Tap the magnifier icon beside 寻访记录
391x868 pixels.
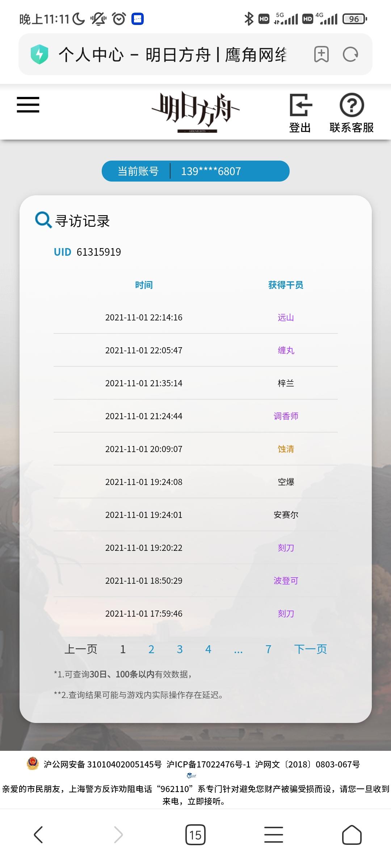[43, 220]
